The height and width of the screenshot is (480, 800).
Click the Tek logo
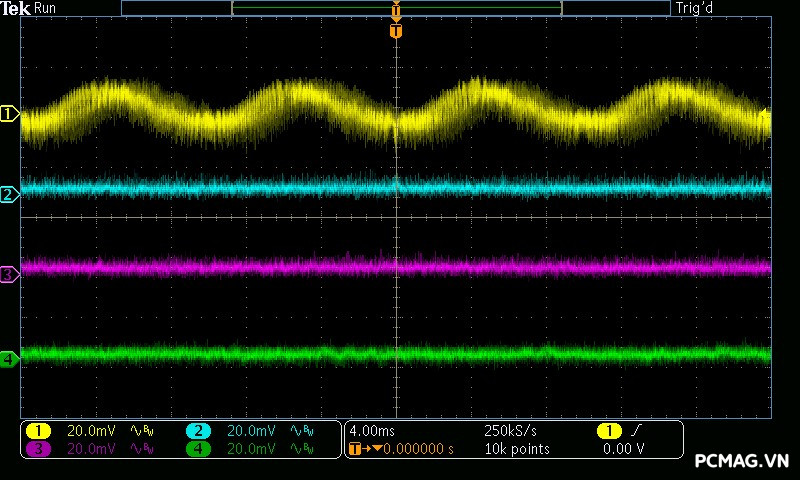pyautogui.click(x=16, y=8)
